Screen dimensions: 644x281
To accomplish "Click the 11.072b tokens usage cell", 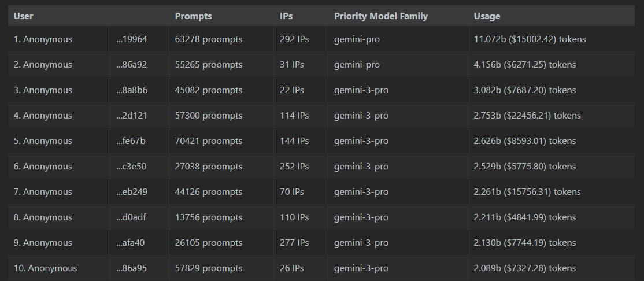I will point(530,39).
